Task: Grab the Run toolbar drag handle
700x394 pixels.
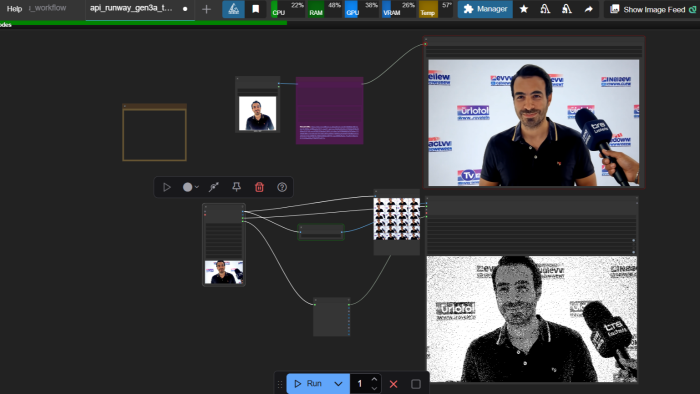Action: (280, 384)
